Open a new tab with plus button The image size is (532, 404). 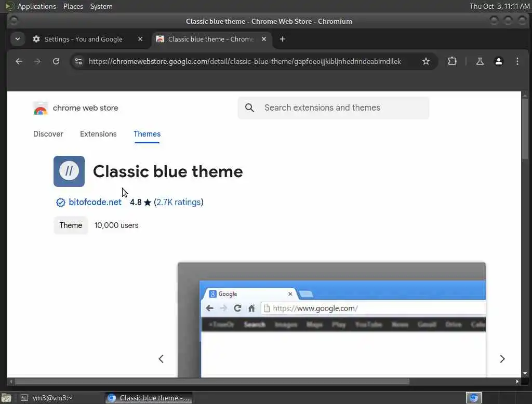(282, 39)
